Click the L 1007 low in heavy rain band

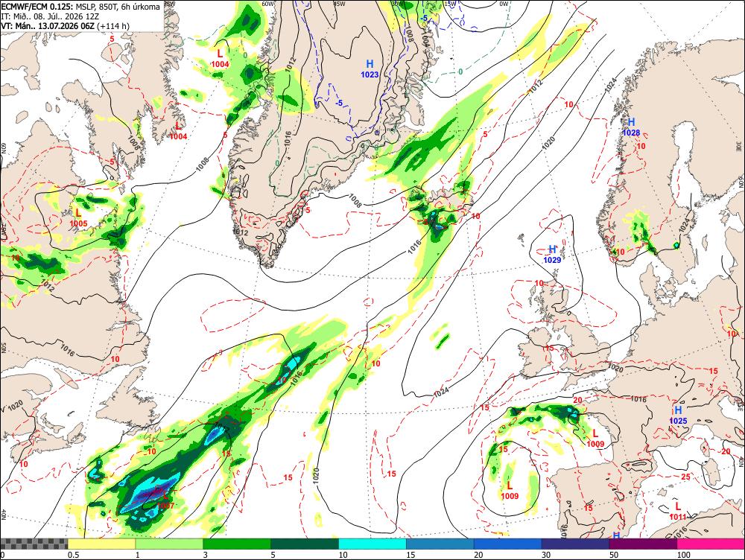[x=165, y=500]
